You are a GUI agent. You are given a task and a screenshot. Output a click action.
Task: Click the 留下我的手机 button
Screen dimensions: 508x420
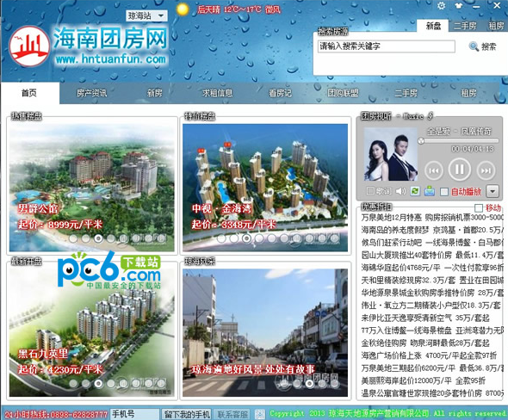[187, 414]
